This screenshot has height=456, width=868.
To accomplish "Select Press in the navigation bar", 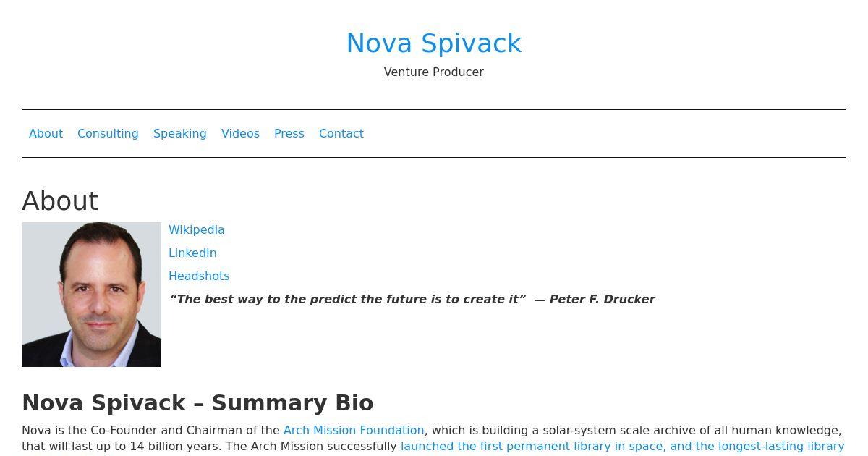I will (289, 133).
